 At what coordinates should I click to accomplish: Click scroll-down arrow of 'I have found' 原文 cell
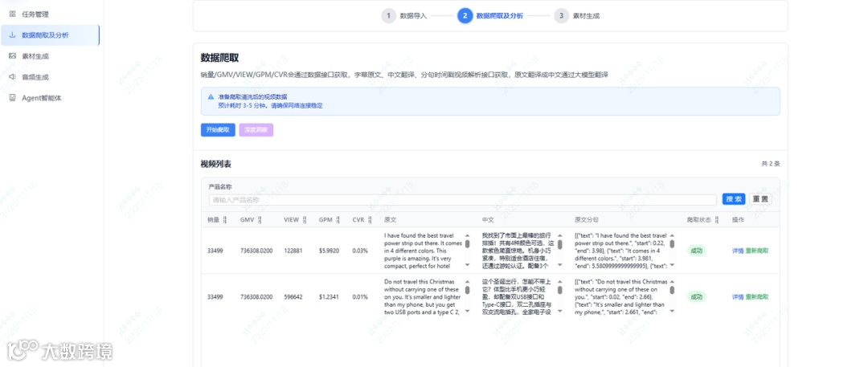click(x=467, y=266)
